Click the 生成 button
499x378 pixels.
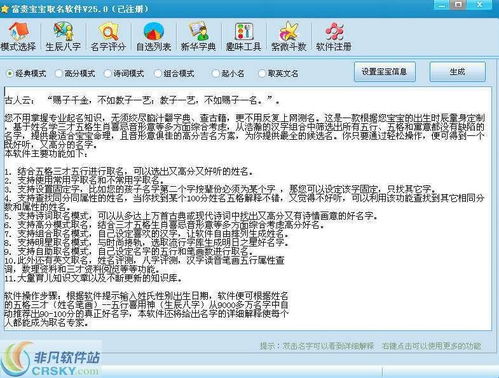point(457,72)
